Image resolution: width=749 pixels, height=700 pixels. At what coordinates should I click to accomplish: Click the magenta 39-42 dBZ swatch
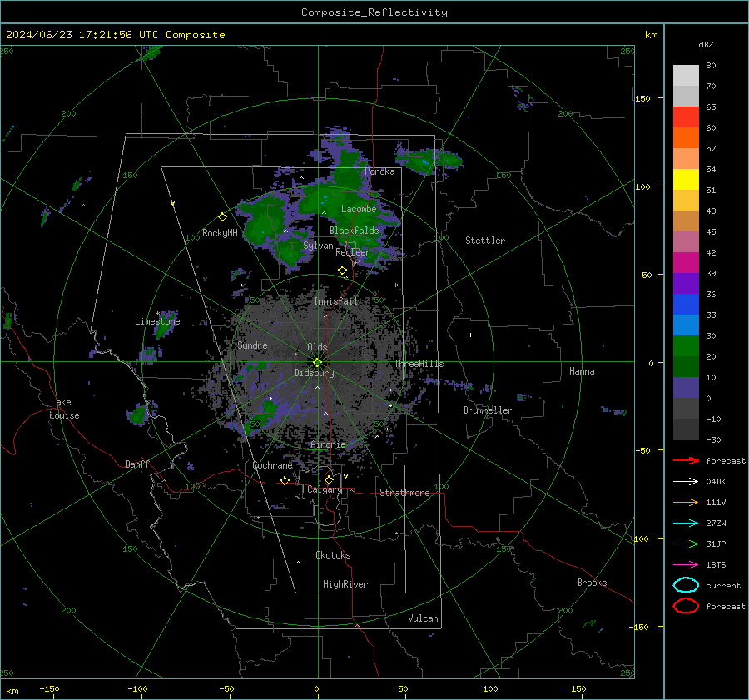click(x=686, y=263)
